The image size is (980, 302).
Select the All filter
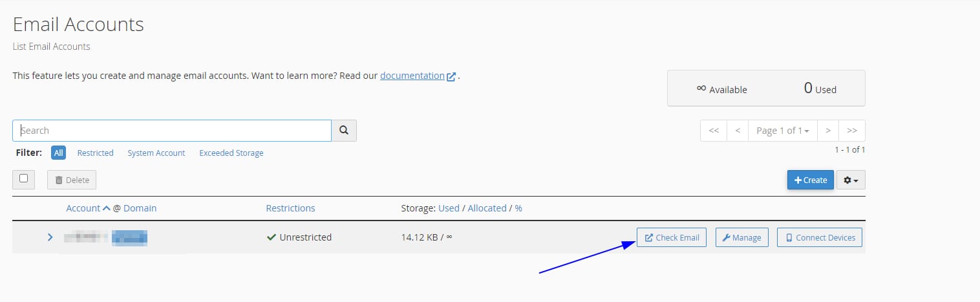(x=59, y=153)
